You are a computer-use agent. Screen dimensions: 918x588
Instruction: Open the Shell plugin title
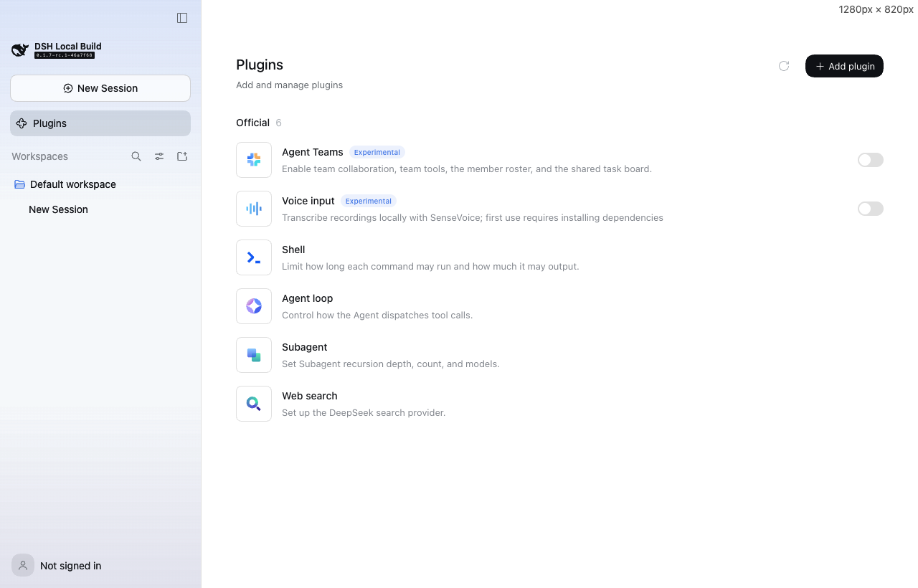(x=293, y=250)
